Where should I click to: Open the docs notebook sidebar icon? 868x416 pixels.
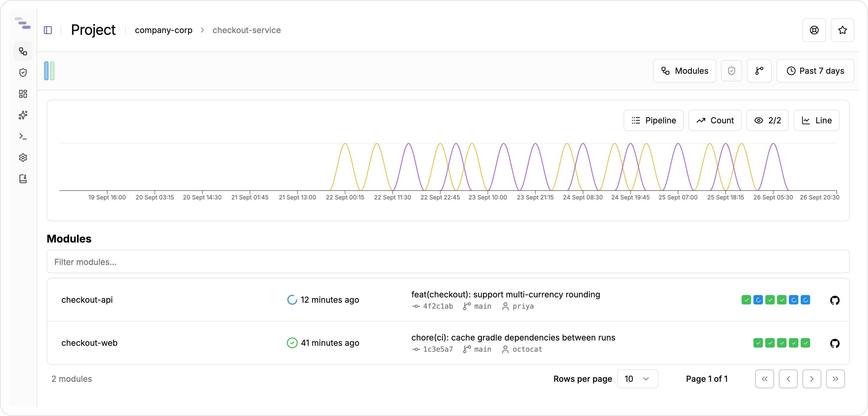[x=23, y=178]
